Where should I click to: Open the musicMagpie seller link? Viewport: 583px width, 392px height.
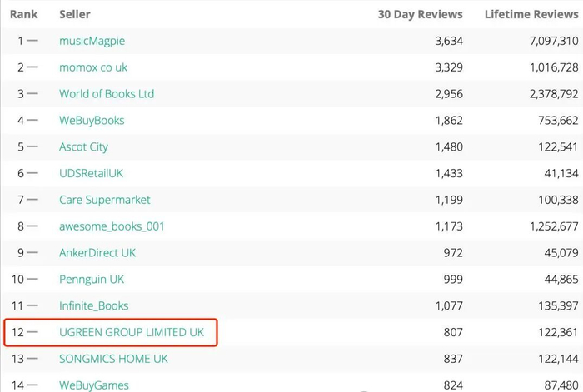pyautogui.click(x=92, y=41)
